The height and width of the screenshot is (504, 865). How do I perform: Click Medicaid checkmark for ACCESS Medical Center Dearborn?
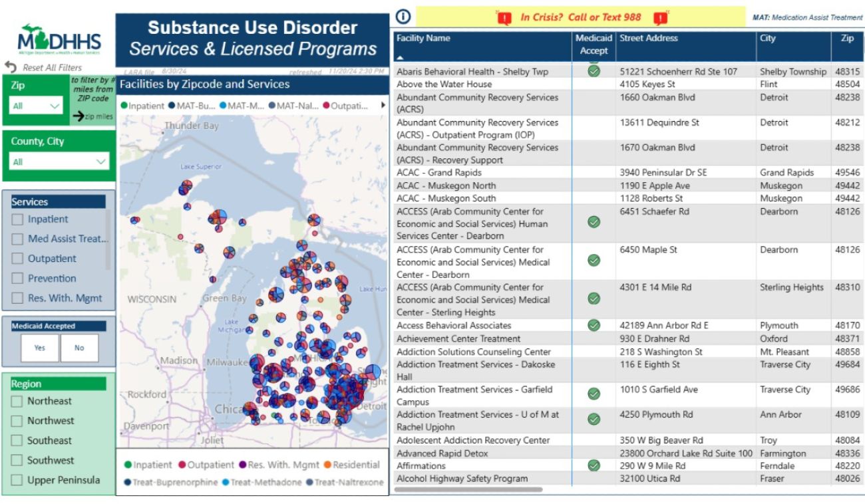pos(594,261)
